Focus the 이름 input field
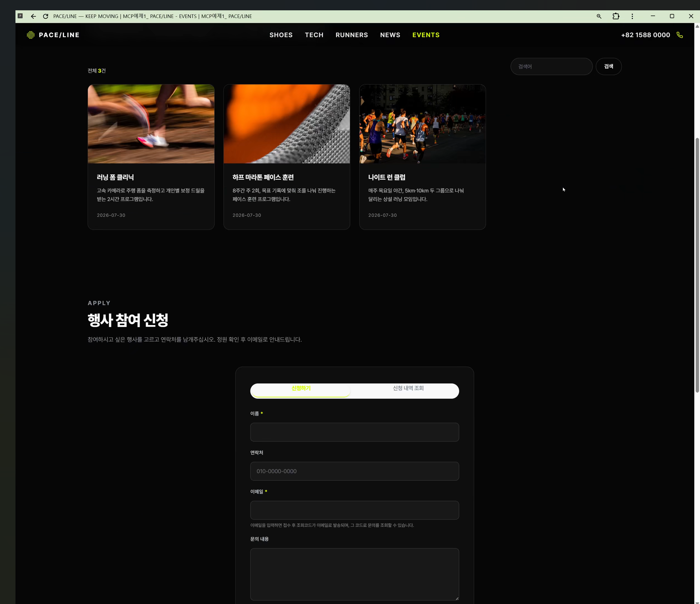700x604 pixels. pyautogui.click(x=354, y=432)
